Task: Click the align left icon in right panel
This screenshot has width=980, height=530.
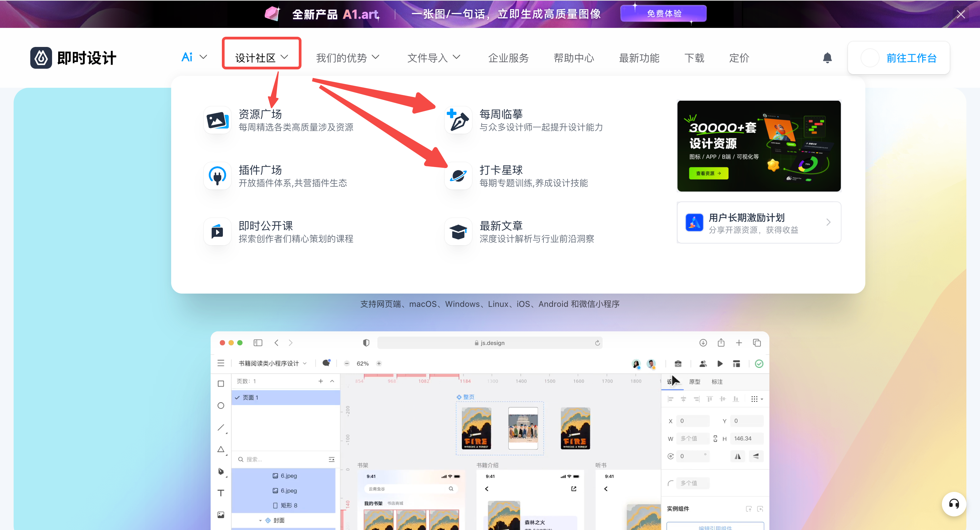Action: click(671, 399)
